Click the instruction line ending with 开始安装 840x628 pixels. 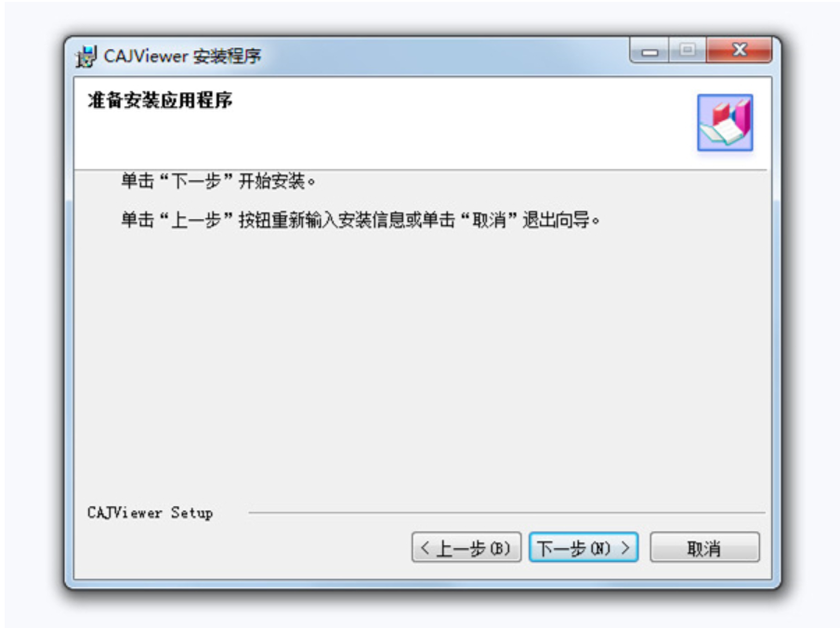(x=218, y=181)
